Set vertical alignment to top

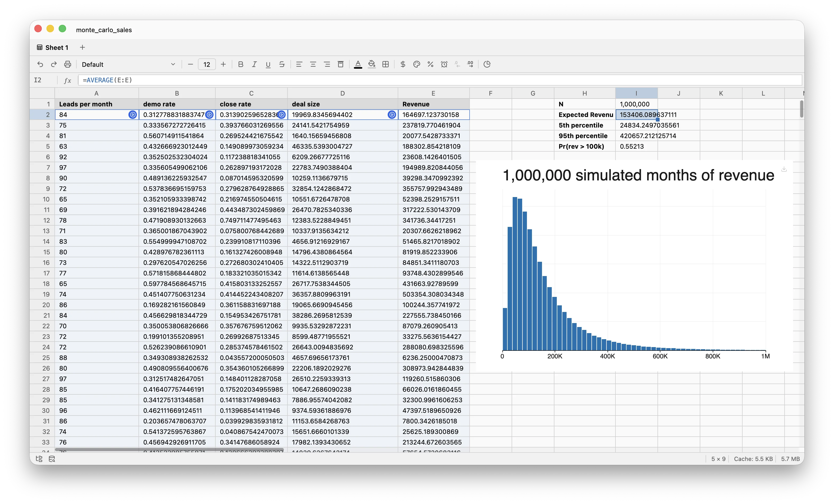pyautogui.click(x=341, y=64)
